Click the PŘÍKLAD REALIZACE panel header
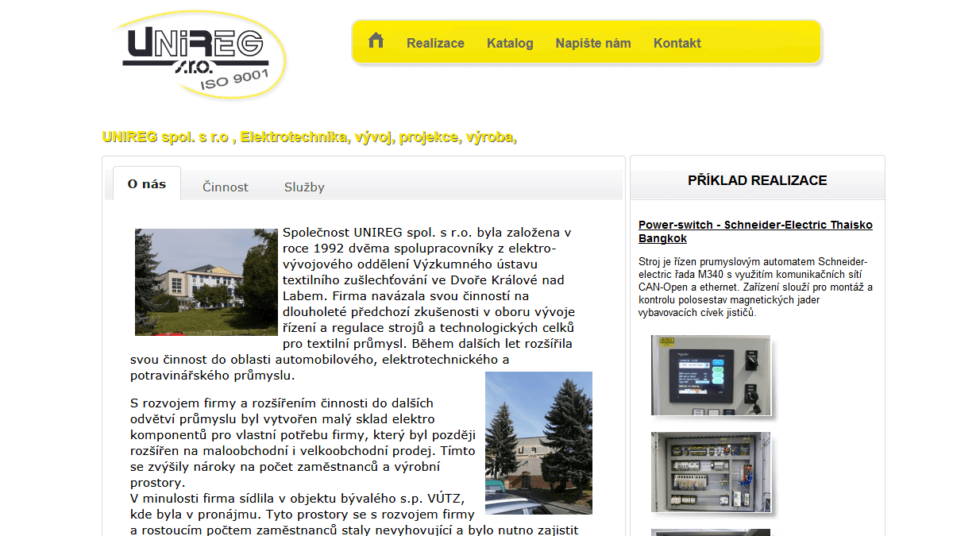 tap(758, 180)
